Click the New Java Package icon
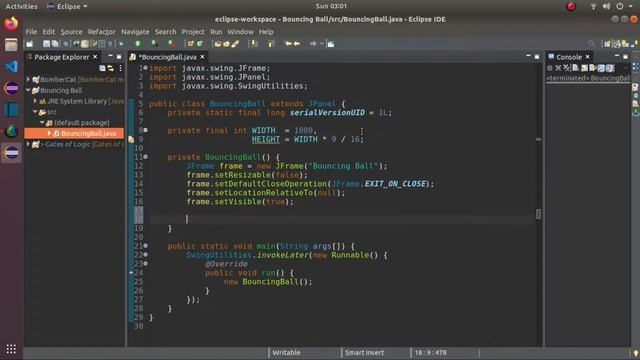The width and height of the screenshot is (640, 360). pyautogui.click(x=191, y=44)
